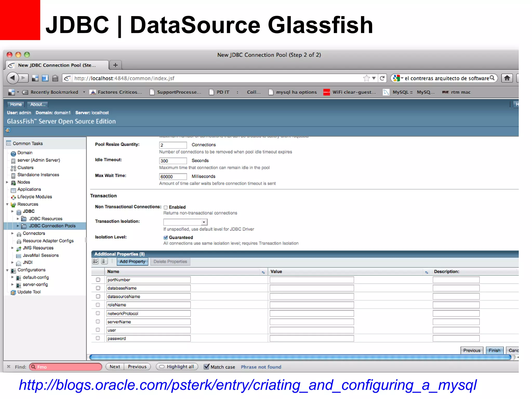The image size is (532, 399).
Task: Click the Delete Properties button
Action: click(170, 262)
